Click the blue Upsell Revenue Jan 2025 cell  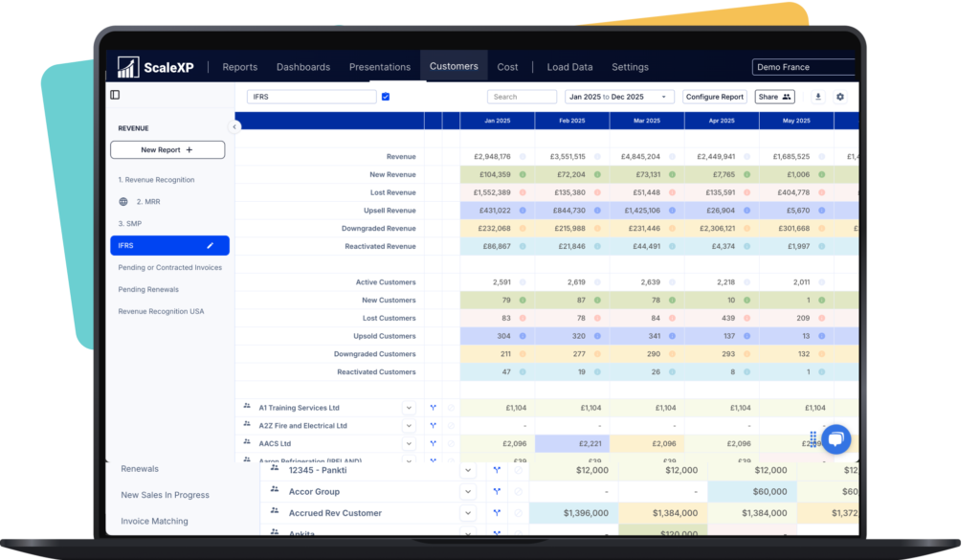(497, 211)
